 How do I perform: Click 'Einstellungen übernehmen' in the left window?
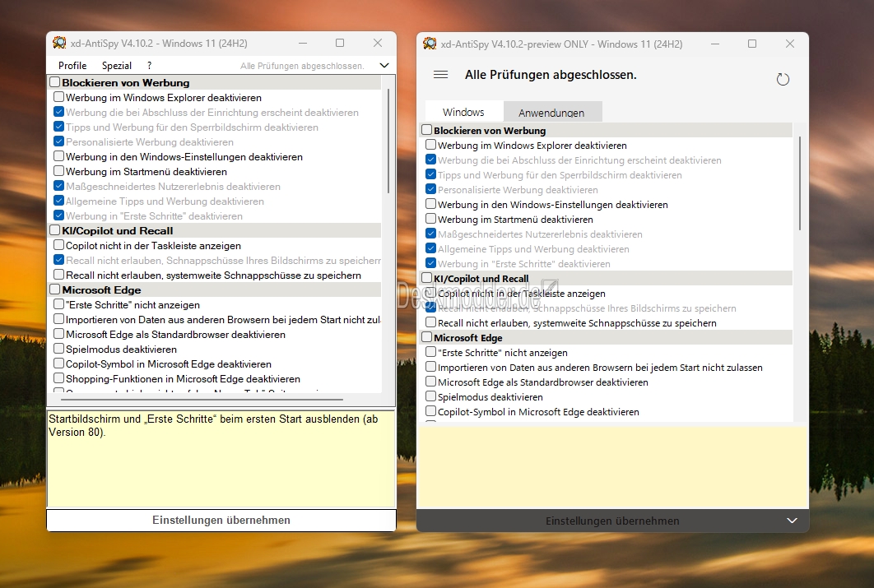(221, 520)
